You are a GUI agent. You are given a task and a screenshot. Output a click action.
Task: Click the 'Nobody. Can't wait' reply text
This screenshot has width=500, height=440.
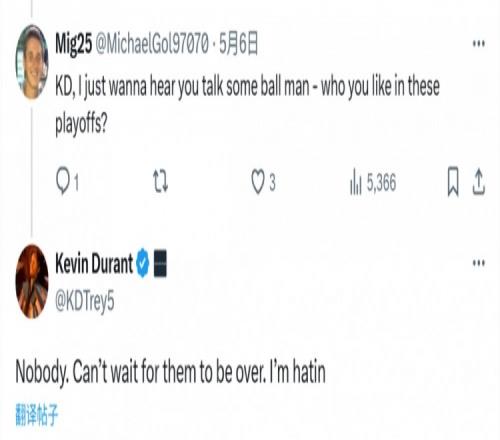click(x=171, y=372)
